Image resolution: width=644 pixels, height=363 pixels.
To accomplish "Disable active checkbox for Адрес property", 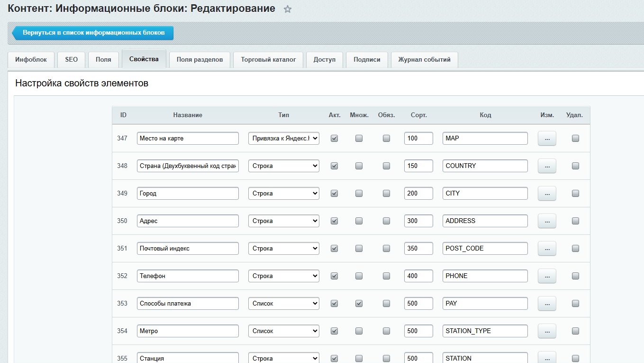I will pos(334,221).
